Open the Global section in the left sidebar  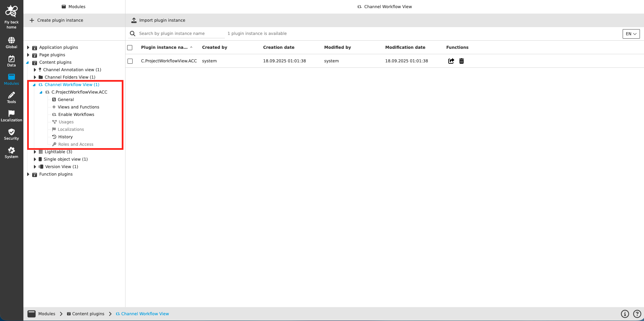coord(11,41)
